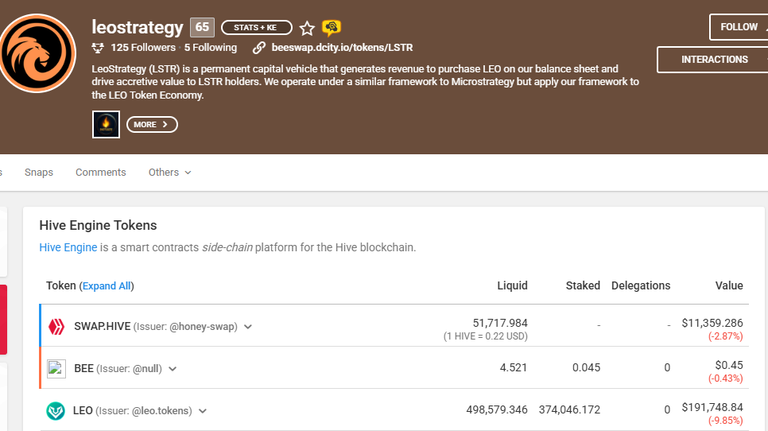The width and height of the screenshot is (768, 431).
Task: Click the 1 HIVE = 0.22 USD note
Action: (x=485, y=336)
